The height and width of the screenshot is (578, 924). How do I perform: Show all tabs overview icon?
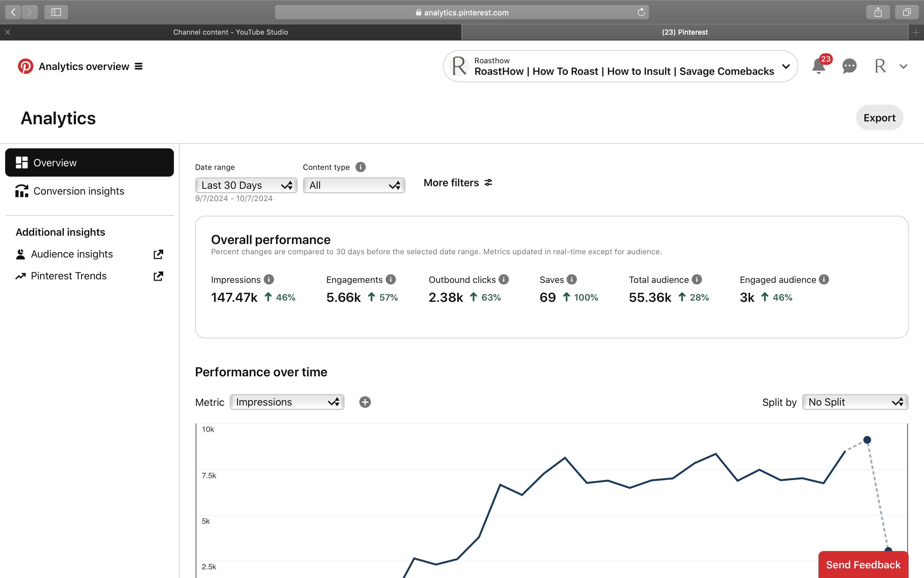[906, 12]
